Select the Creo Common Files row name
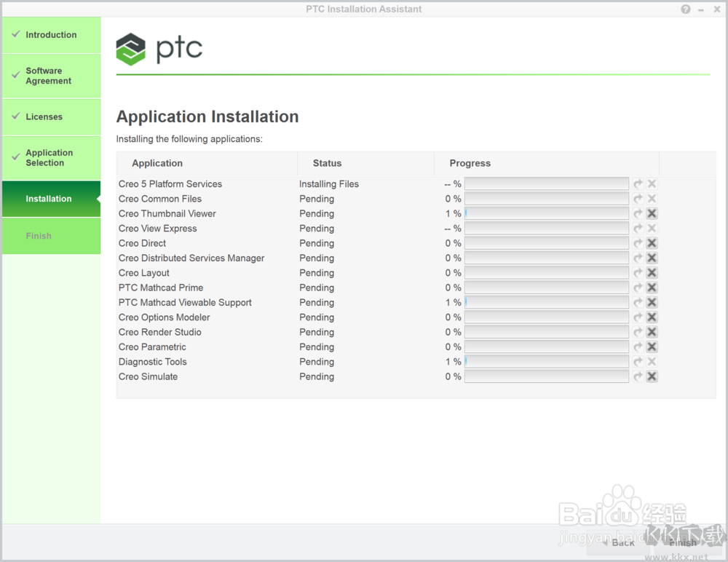Screen dimensions: 728x562 click(160, 199)
